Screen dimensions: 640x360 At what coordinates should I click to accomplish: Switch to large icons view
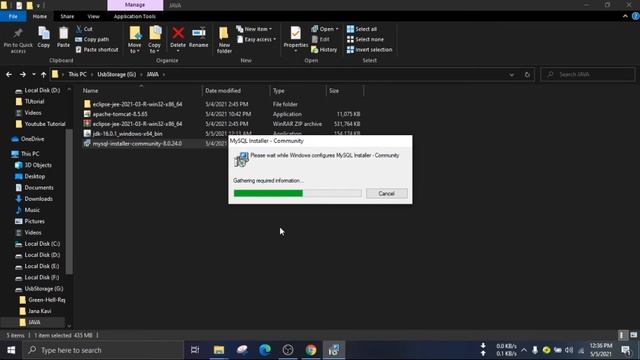coord(633,335)
